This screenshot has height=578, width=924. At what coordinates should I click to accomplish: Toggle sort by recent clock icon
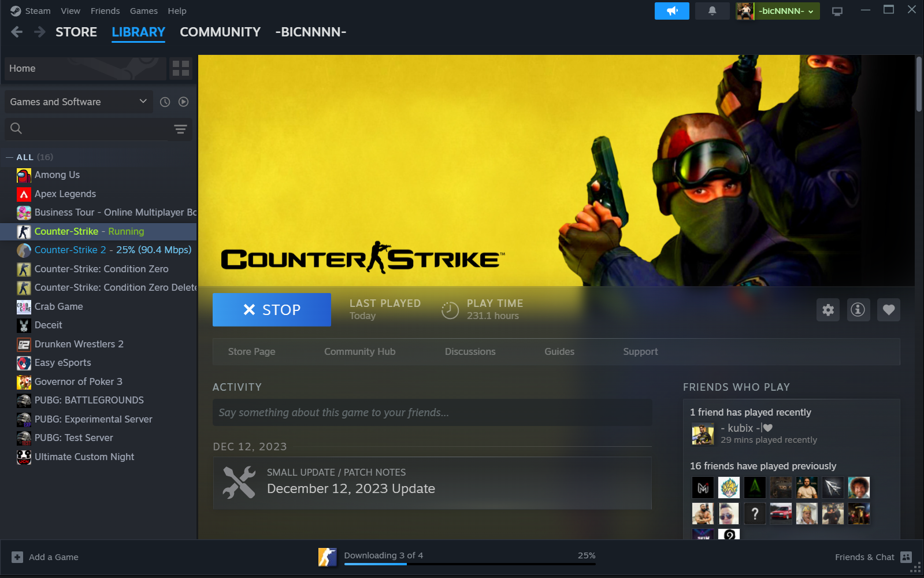click(165, 102)
